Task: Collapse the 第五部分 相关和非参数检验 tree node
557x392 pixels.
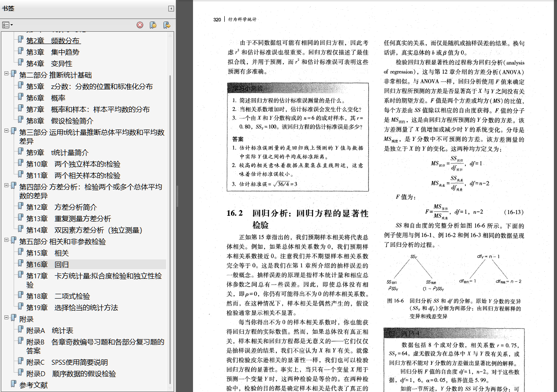Action: (7, 240)
